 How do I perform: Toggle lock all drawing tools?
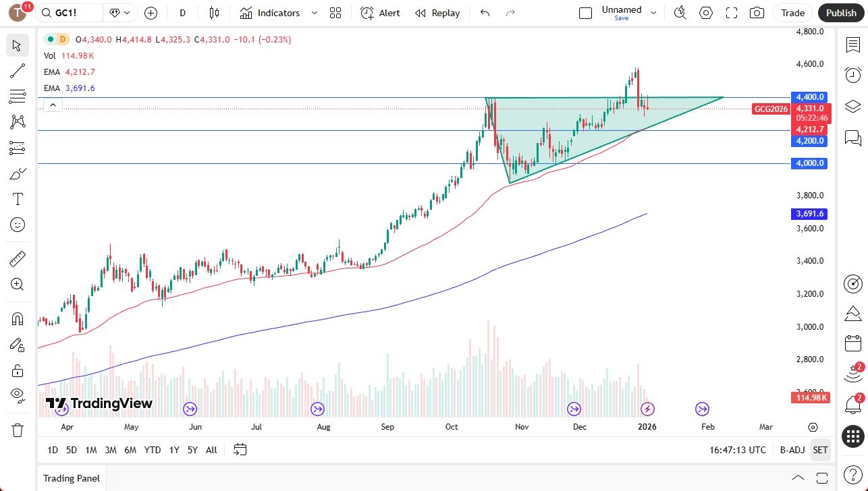pos(18,370)
